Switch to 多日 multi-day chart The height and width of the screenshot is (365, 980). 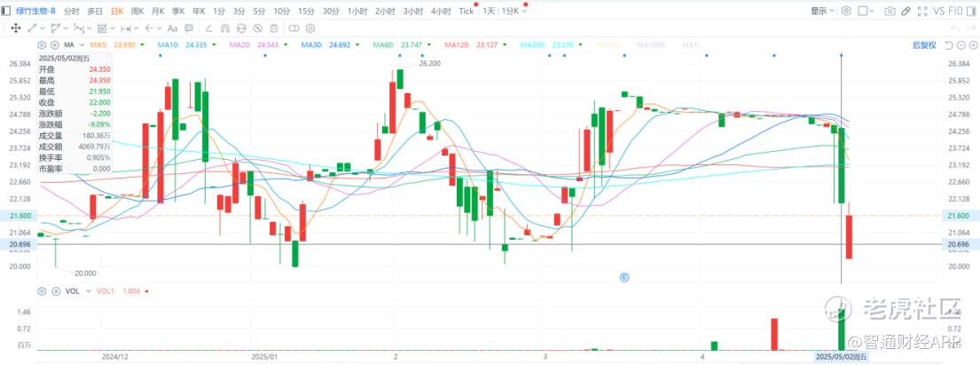point(95,12)
